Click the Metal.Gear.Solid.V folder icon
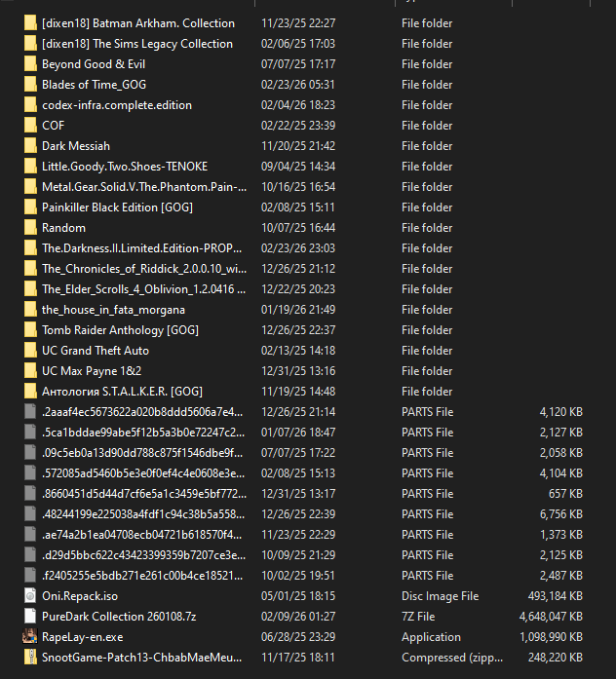Screen dimensions: 616x679 click(x=30, y=187)
